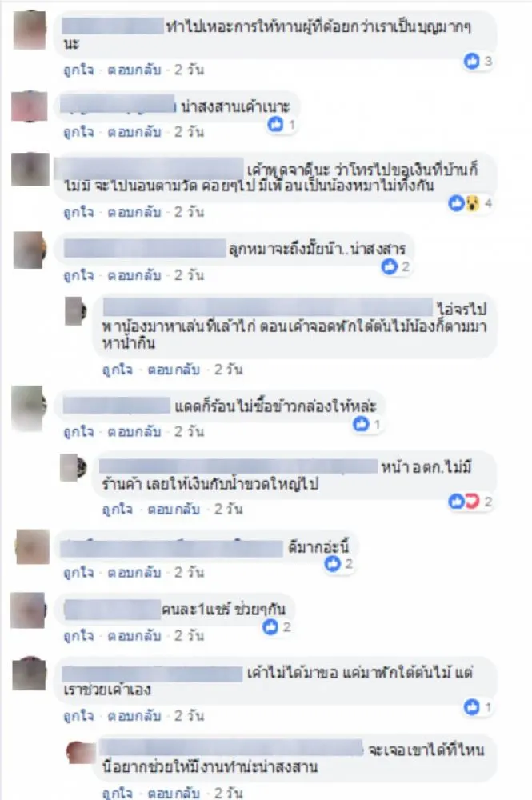Screen dimensions: 532x800
Task: Click ถูกใจ under the first comment
Action: 78,70
